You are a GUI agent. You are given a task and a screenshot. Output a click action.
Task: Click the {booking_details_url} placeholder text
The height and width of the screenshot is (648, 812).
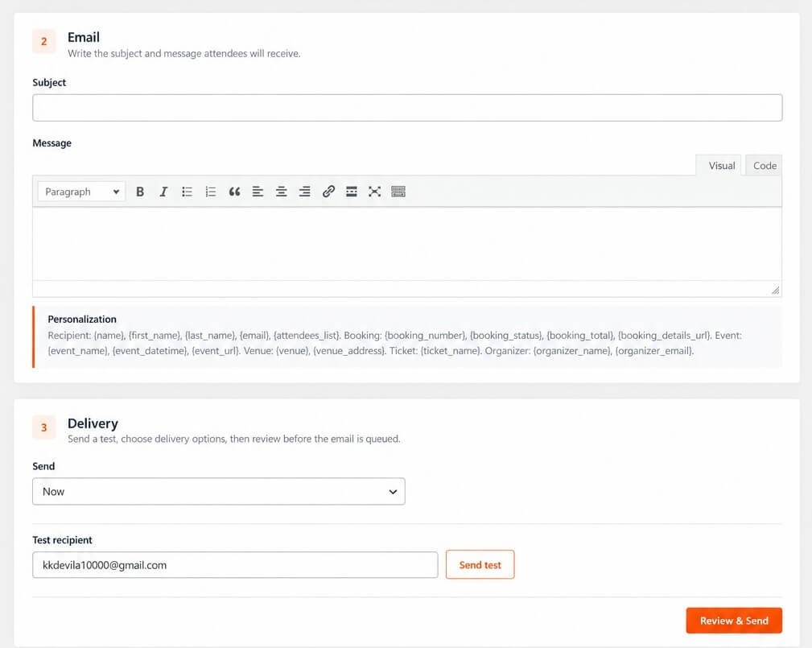point(665,335)
